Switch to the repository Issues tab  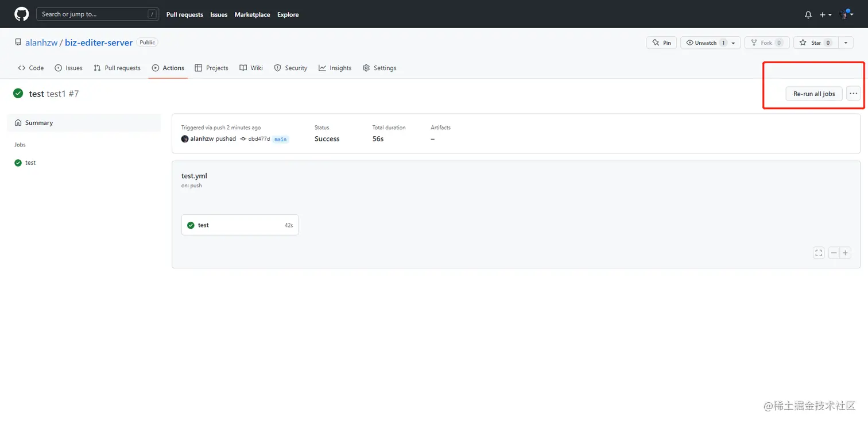(68, 68)
